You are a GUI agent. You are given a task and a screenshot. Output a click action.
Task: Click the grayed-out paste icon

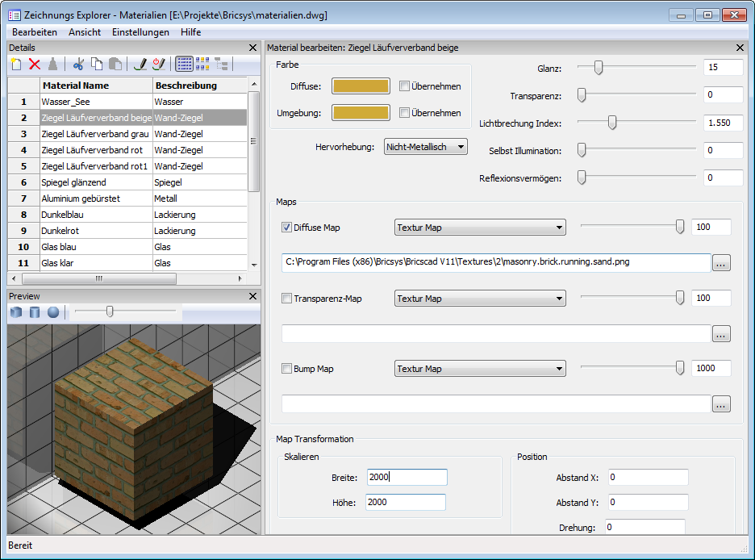coord(115,64)
